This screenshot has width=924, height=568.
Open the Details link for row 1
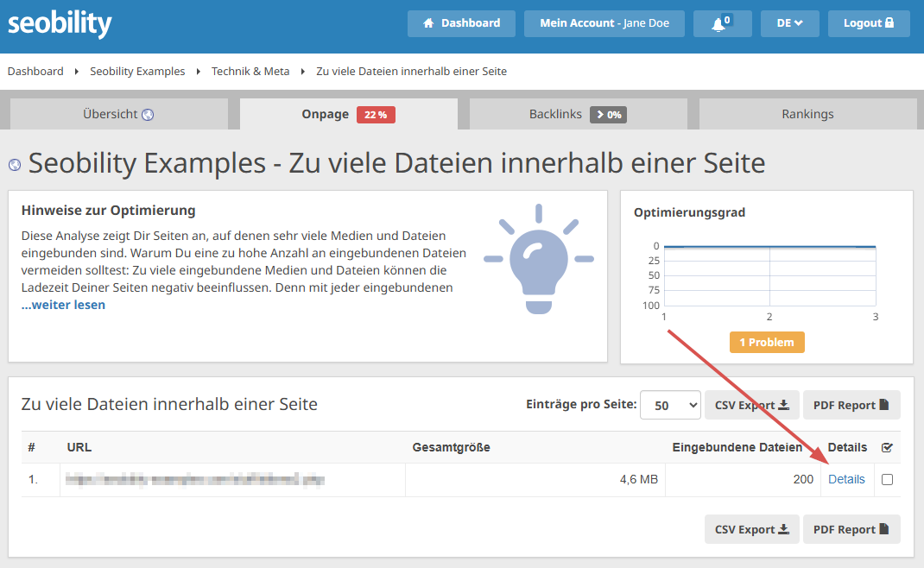coord(846,480)
